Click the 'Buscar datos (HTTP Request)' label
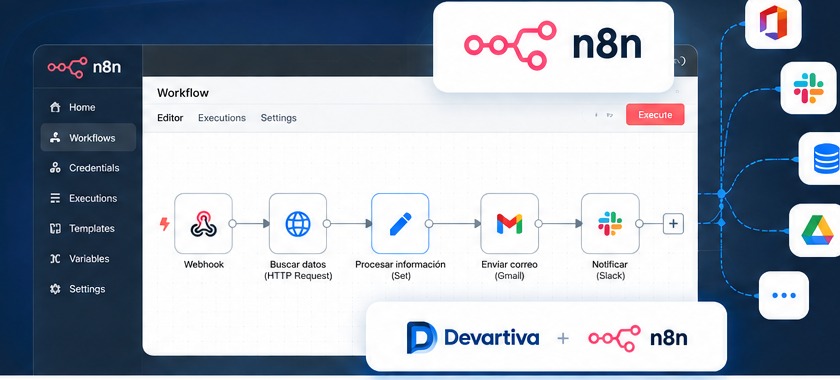Viewport: 840px width, 380px height. tap(298, 270)
